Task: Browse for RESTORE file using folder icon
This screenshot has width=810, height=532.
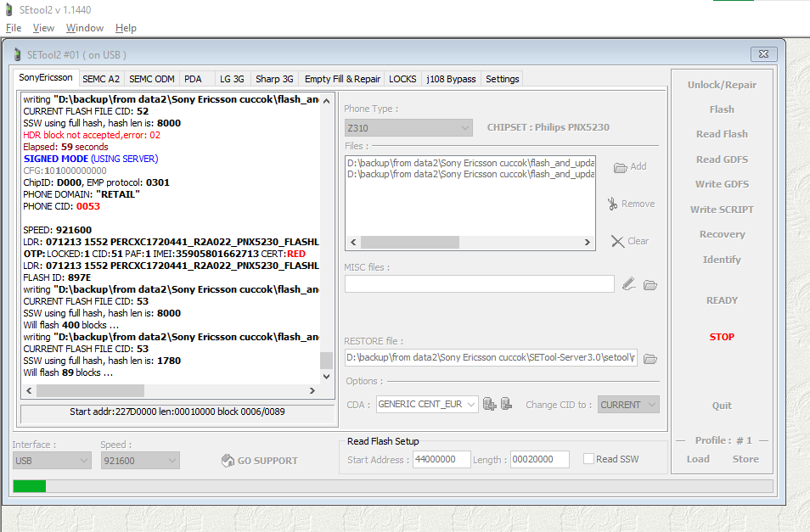Action: [x=650, y=358]
